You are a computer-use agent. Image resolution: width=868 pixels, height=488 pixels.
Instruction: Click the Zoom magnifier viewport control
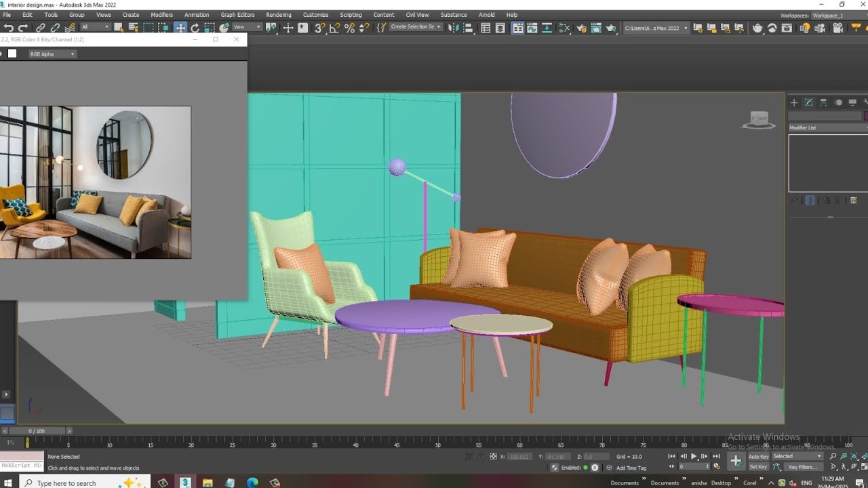833,456
